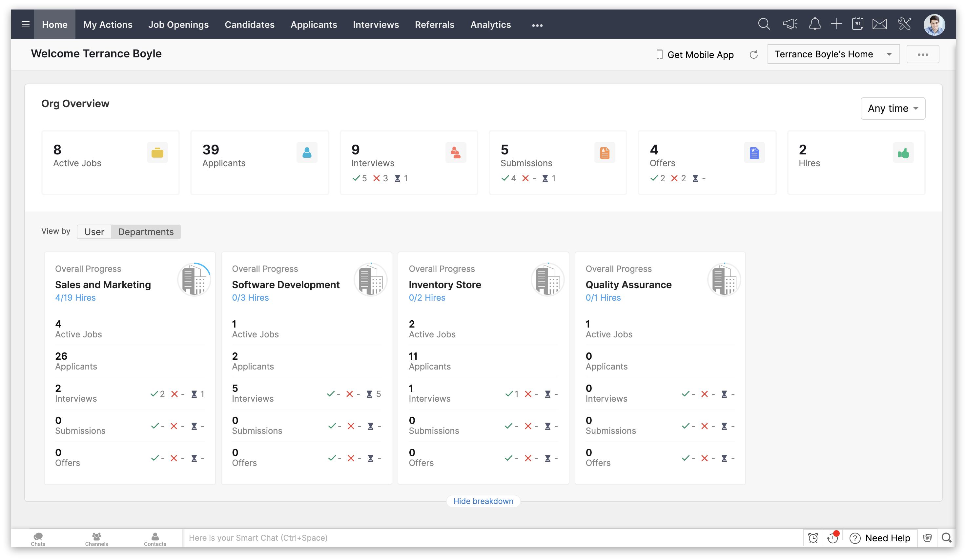
Task: Click the Hide breakdown link
Action: tap(483, 501)
